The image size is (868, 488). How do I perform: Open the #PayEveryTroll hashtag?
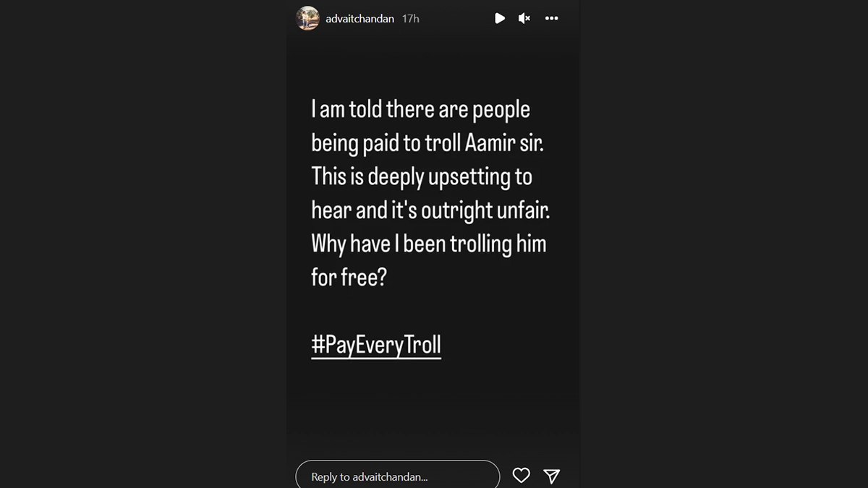376,345
